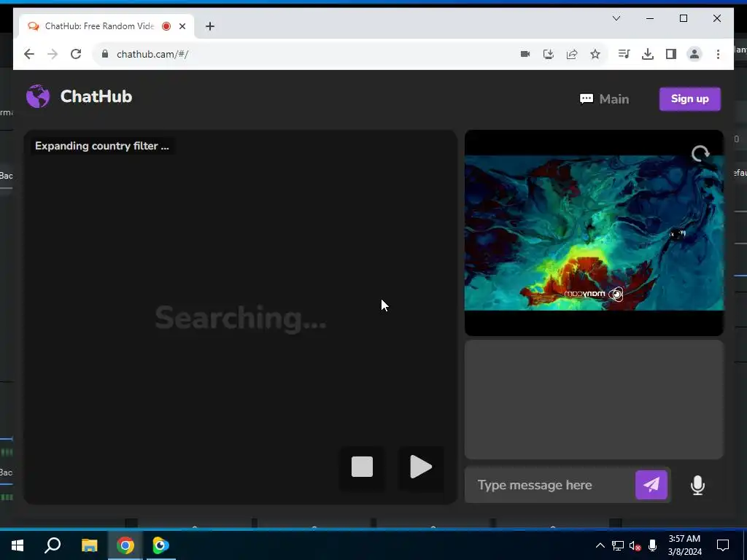747x560 pixels.
Task: Switch camera using the rotate icon on preview
Action: 700,153
